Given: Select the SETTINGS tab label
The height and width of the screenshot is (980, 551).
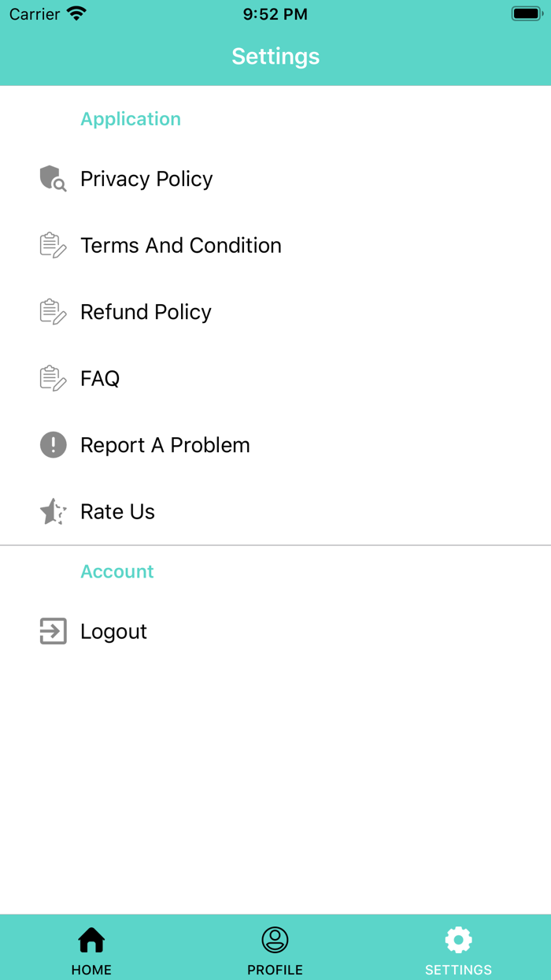Looking at the screenshot, I should tap(458, 970).
